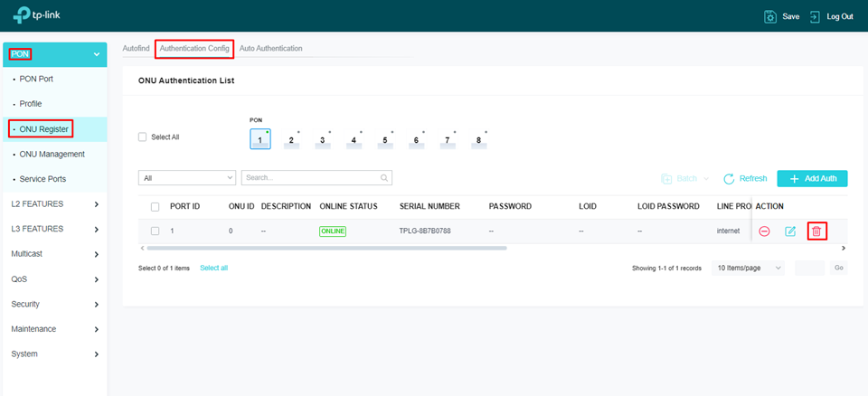The height and width of the screenshot is (396, 868).
Task: Check the Select All checkbox
Action: (x=142, y=137)
